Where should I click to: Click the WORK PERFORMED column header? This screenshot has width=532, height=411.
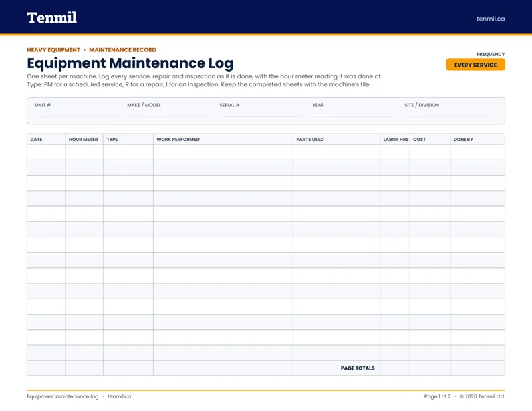[223, 139]
